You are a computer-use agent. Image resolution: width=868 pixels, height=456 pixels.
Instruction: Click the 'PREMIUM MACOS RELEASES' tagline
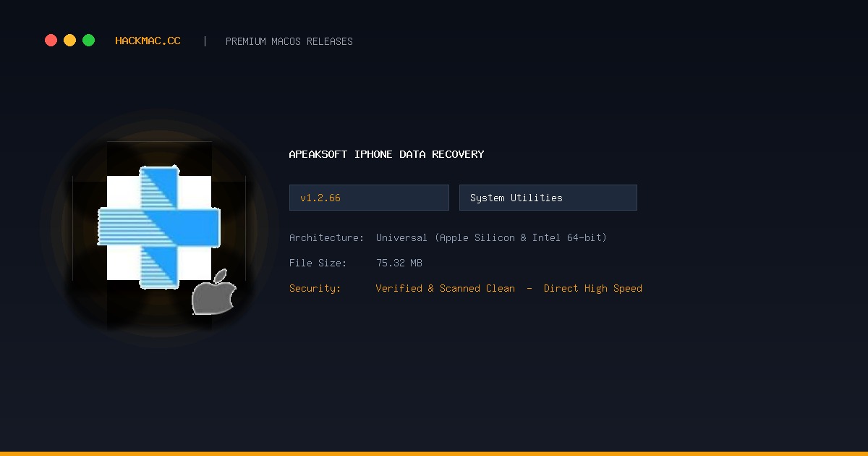coord(289,41)
